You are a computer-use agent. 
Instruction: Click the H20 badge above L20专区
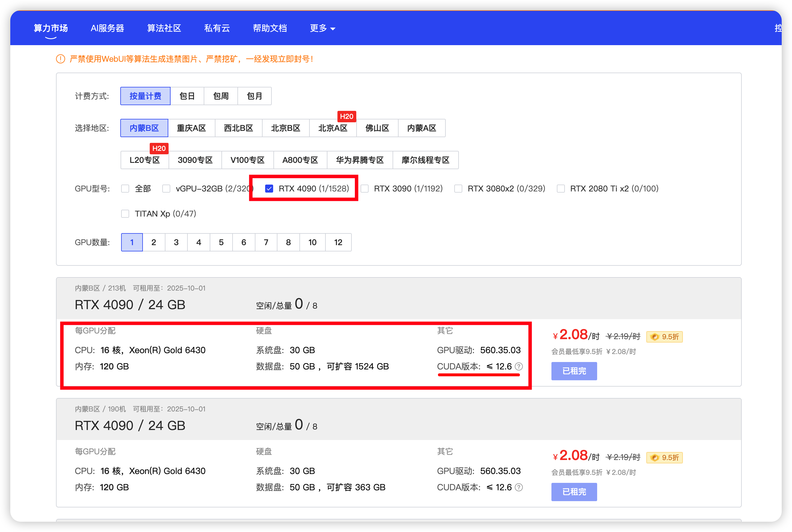pyautogui.click(x=159, y=148)
